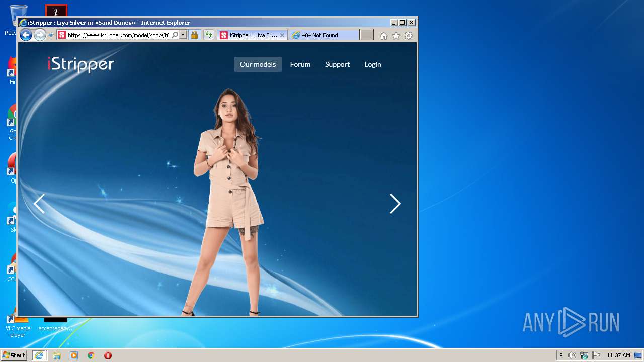This screenshot has height=362, width=644.
Task: Click the IE Home icon
Action: (x=384, y=36)
